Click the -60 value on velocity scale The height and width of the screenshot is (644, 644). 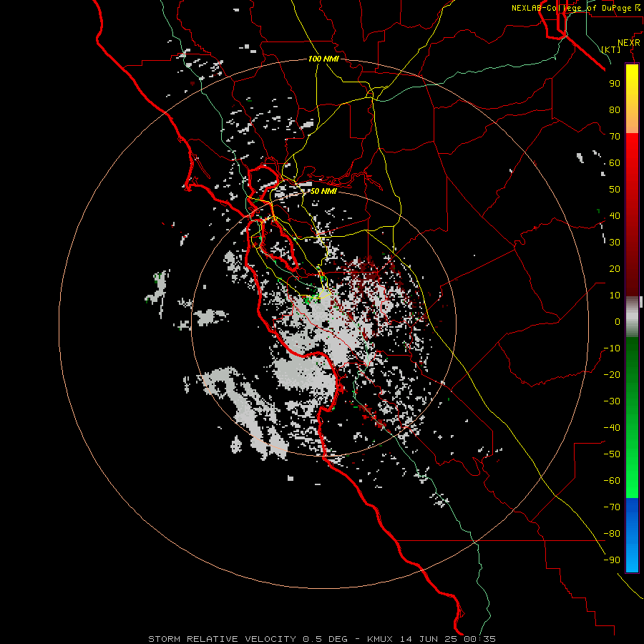[x=612, y=481]
